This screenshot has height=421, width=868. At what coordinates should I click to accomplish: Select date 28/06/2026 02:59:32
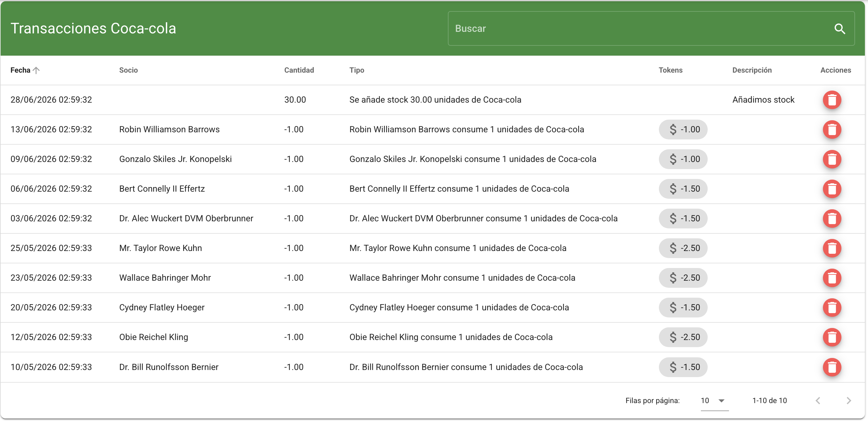point(51,100)
